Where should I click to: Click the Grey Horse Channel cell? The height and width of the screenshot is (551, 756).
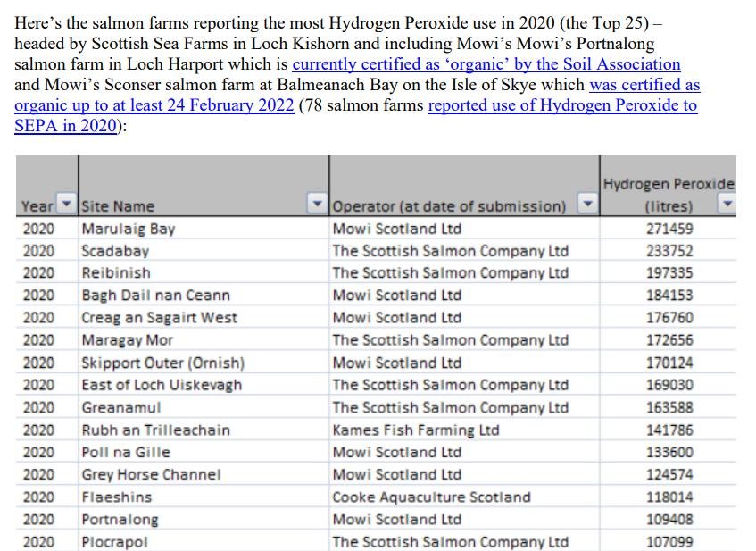pos(151,474)
